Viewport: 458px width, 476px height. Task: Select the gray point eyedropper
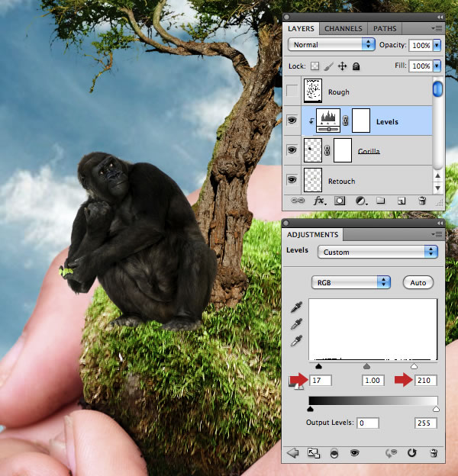(x=296, y=323)
